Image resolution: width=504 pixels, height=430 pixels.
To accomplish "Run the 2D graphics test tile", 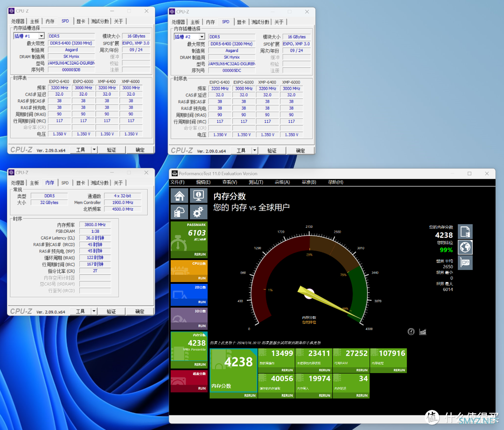I will 202,302.
